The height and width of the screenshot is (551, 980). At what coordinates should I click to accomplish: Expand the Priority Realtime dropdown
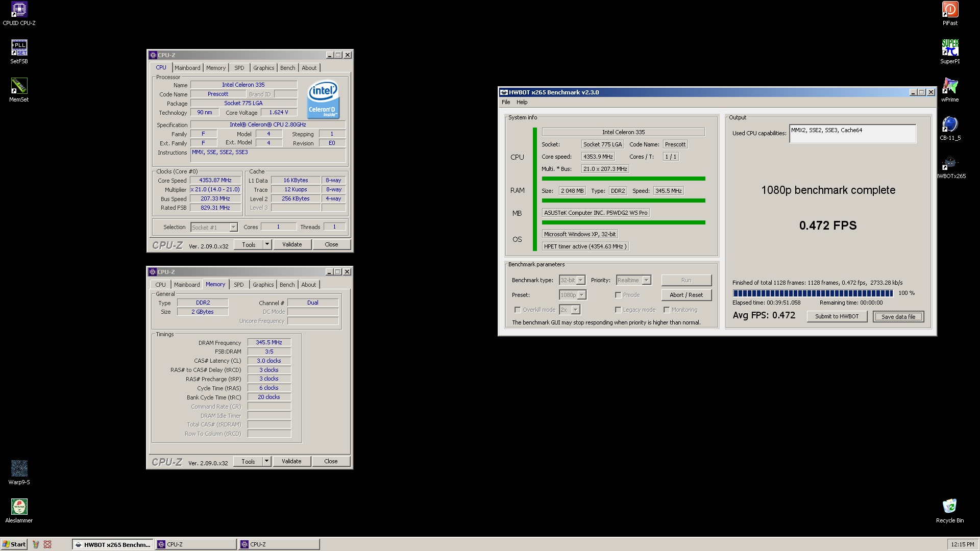646,280
